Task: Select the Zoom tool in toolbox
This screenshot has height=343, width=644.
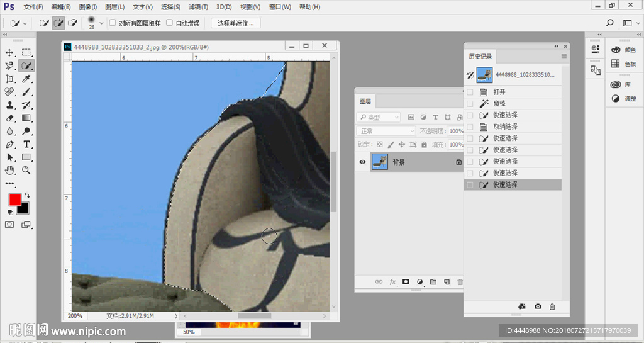Action: tap(26, 170)
